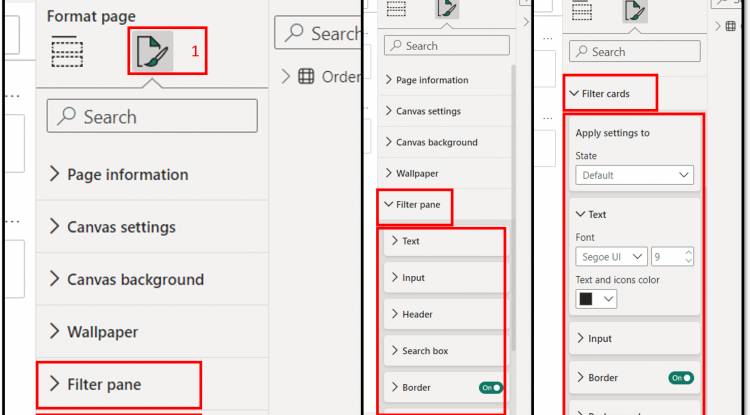Expand Wallpaper in the middle panel

click(x=445, y=173)
